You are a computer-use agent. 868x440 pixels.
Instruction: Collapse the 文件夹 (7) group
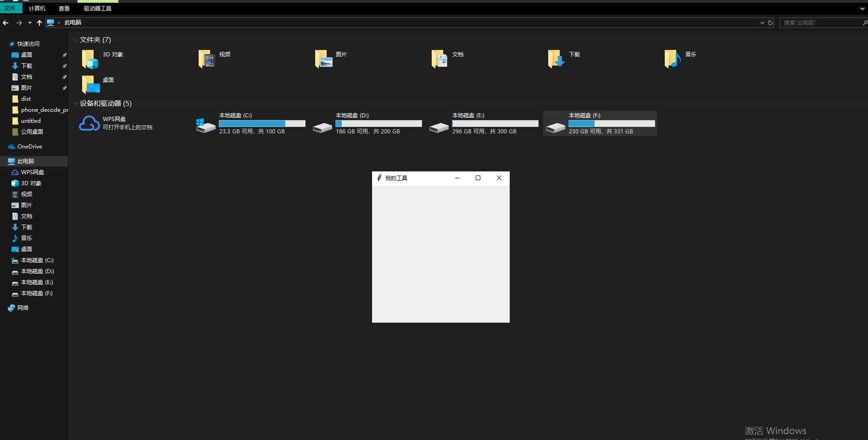point(75,40)
